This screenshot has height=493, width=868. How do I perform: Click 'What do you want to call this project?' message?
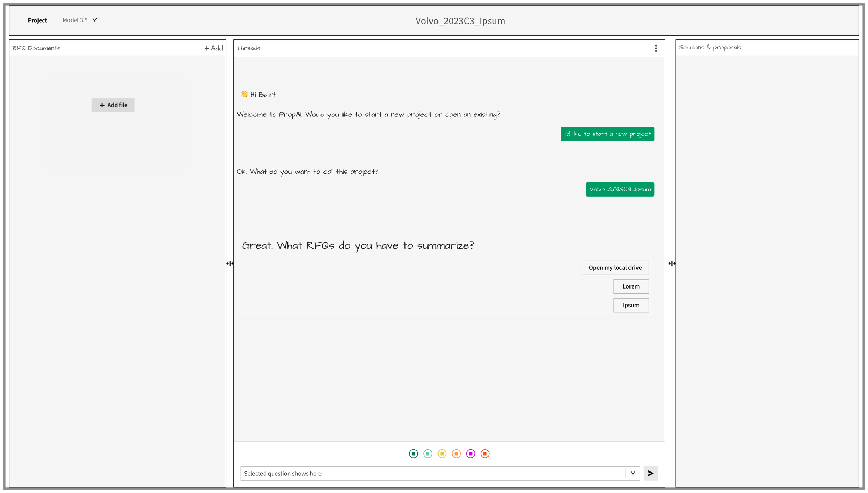click(307, 172)
